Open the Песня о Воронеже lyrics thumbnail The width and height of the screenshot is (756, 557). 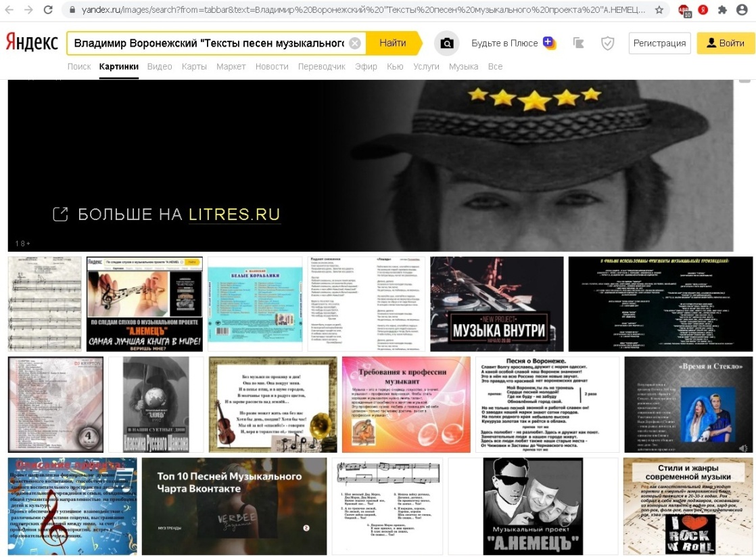[547, 405]
